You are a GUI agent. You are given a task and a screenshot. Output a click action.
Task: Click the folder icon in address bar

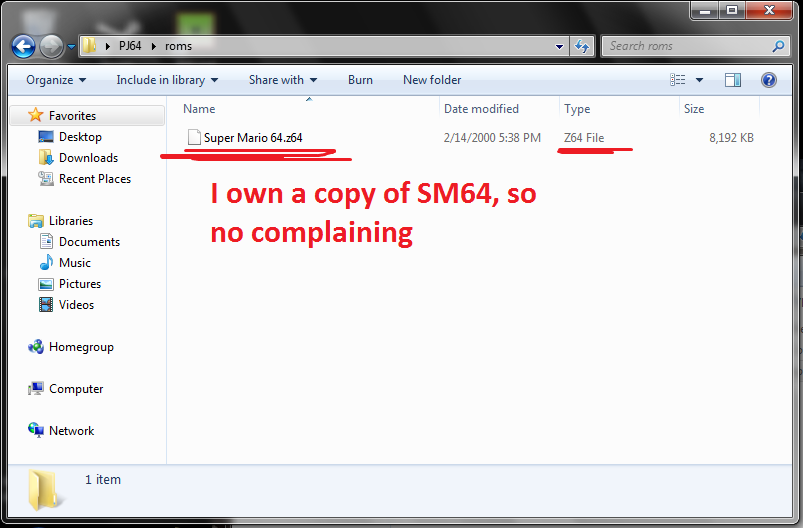(x=89, y=46)
